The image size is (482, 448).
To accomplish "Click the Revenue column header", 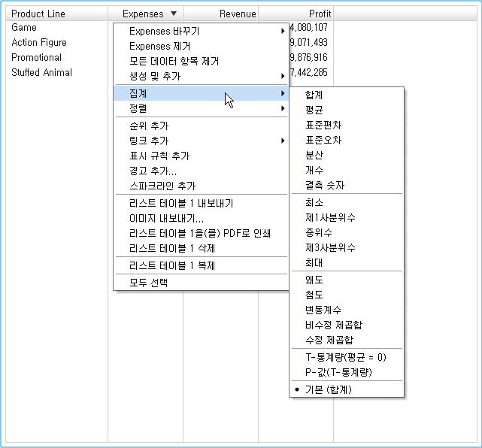I will 237,14.
